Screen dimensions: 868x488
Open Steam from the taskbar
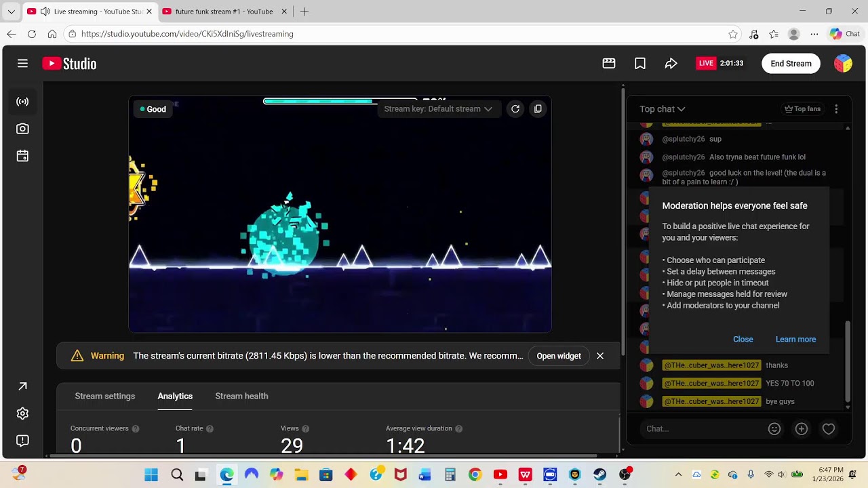tap(599, 474)
